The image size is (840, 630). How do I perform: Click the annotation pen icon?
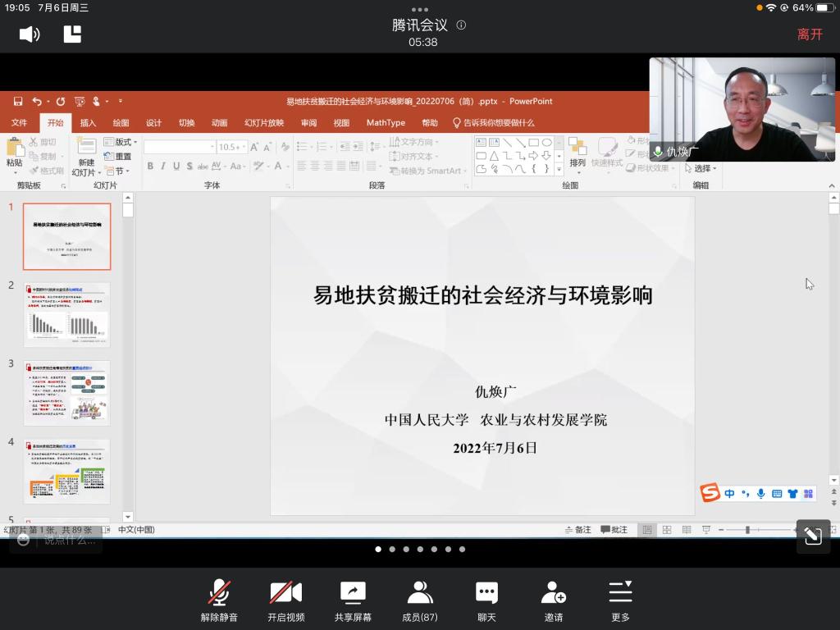click(813, 536)
